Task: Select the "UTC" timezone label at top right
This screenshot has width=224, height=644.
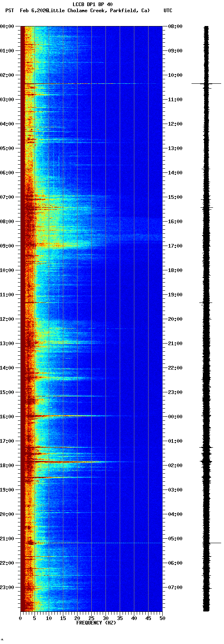Action: point(168,10)
